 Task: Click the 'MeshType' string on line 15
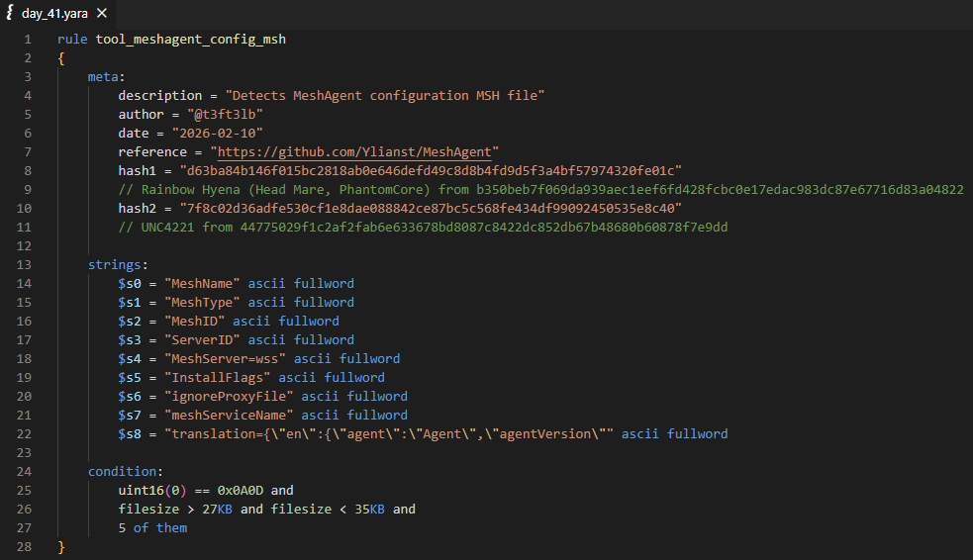click(202, 302)
